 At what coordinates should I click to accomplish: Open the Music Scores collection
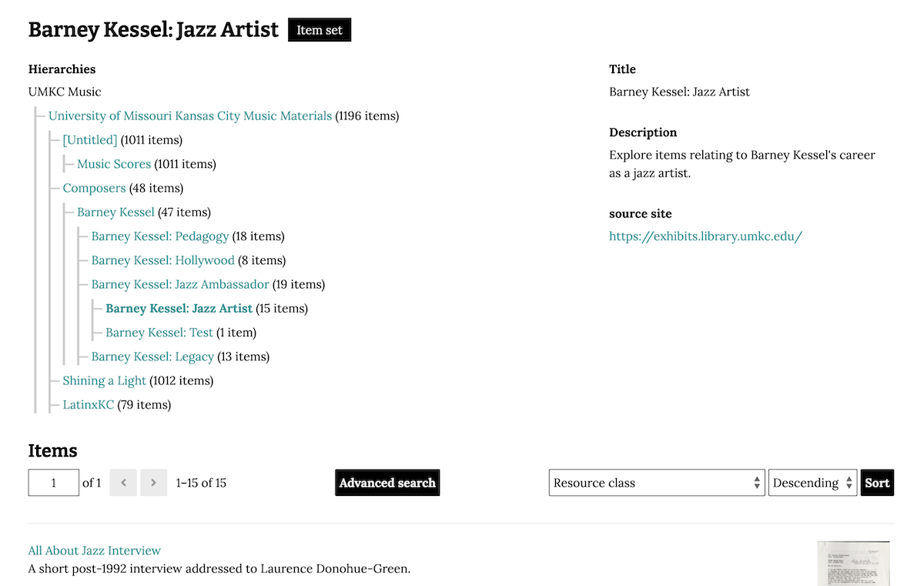pyautogui.click(x=114, y=163)
